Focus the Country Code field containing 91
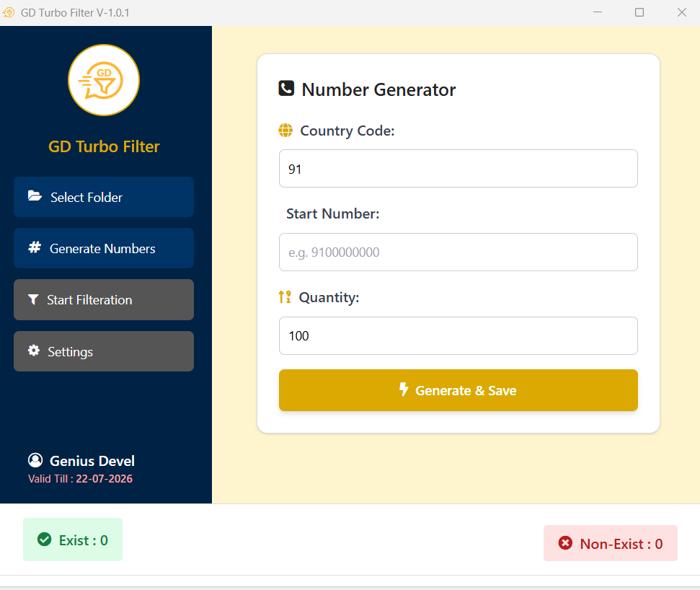Image resolution: width=700 pixels, height=590 pixels. (x=458, y=169)
